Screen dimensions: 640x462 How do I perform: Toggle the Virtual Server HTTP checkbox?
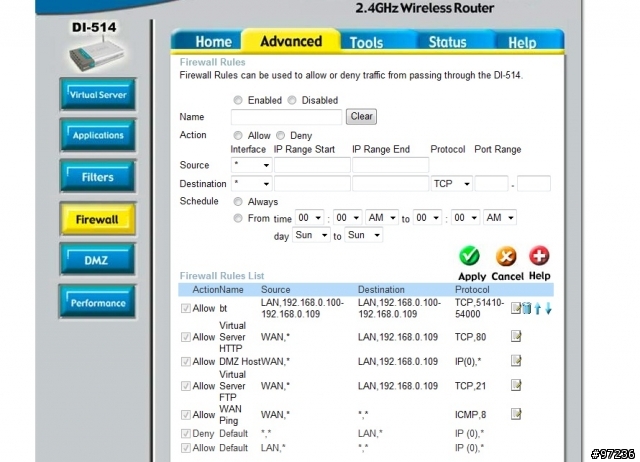186,337
